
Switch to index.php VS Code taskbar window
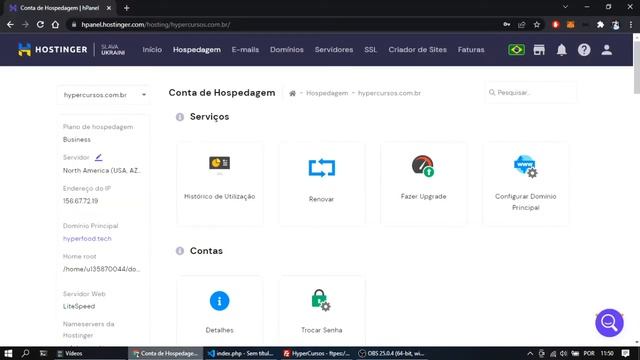click(x=241, y=353)
